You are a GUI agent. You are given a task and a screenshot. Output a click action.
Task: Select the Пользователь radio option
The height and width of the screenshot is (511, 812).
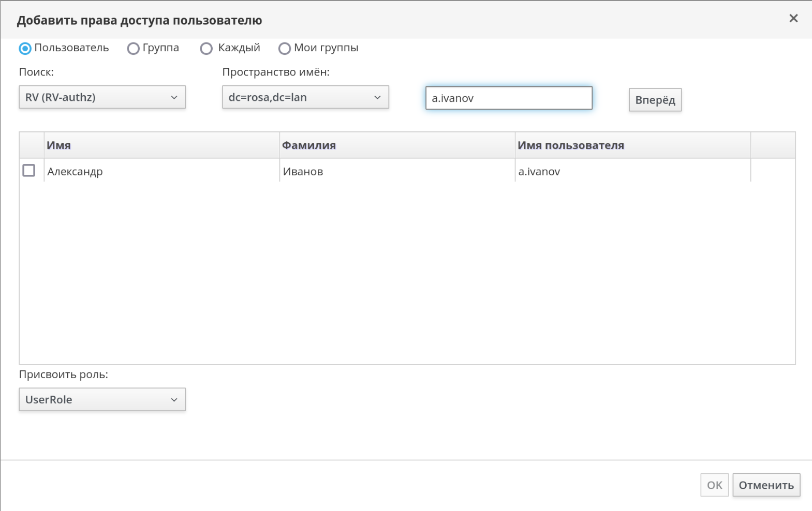(25, 49)
